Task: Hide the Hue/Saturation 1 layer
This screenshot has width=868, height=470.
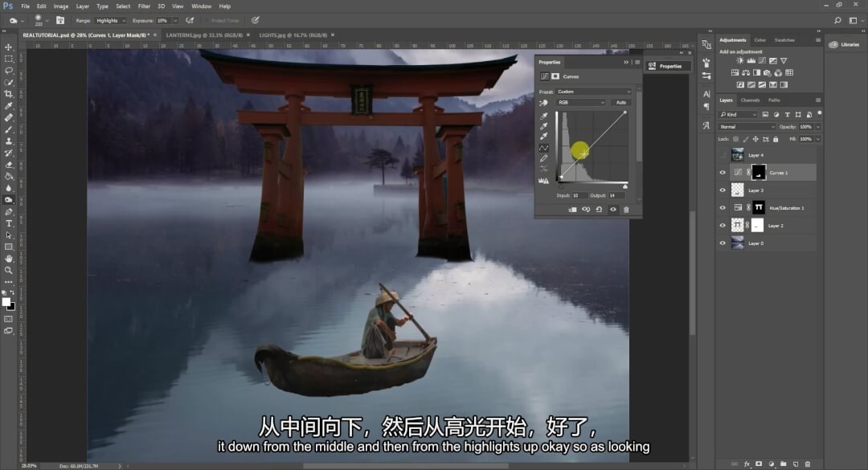Action: [x=723, y=208]
